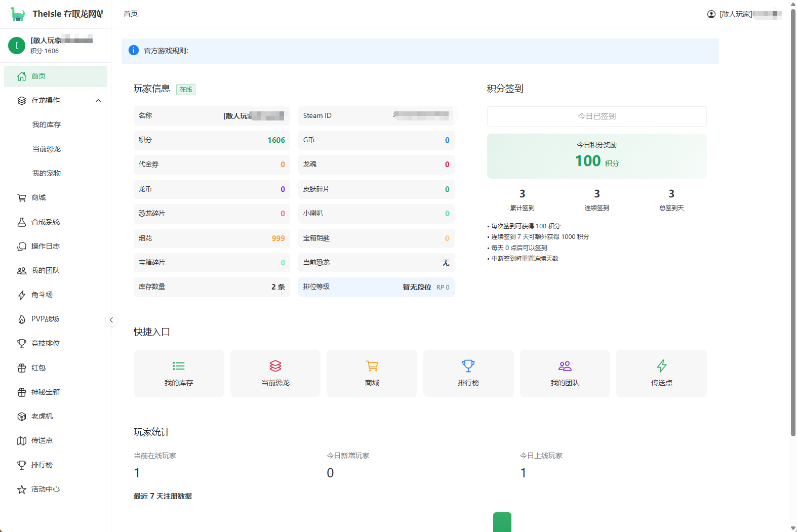
Task: Click the 在线 status tag
Action: pos(186,90)
